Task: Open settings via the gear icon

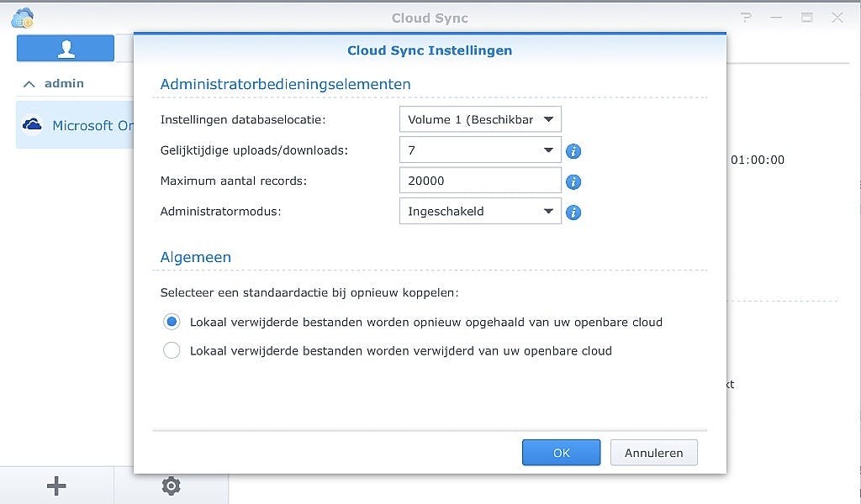Action: point(171,486)
